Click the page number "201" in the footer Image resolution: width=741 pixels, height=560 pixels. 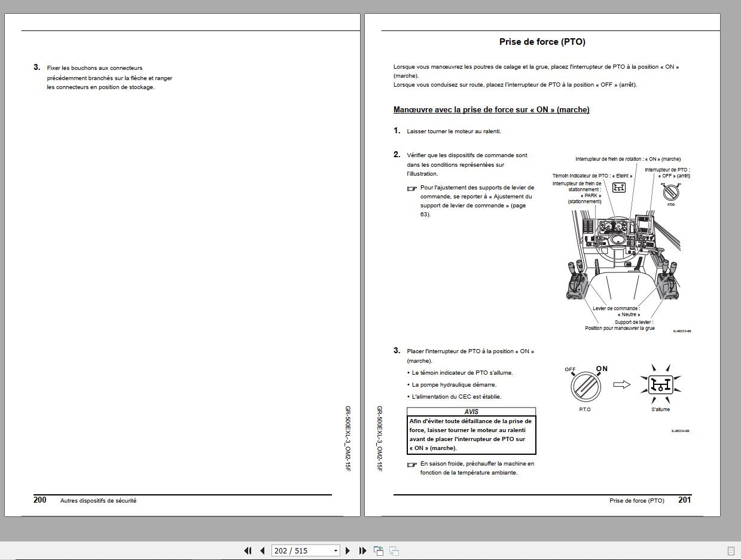click(x=685, y=500)
